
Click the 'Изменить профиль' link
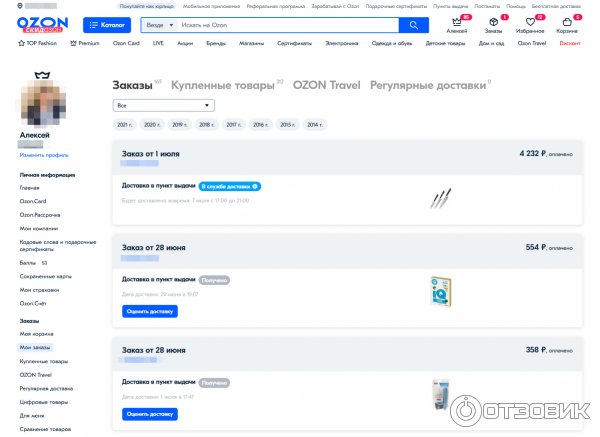pos(44,155)
